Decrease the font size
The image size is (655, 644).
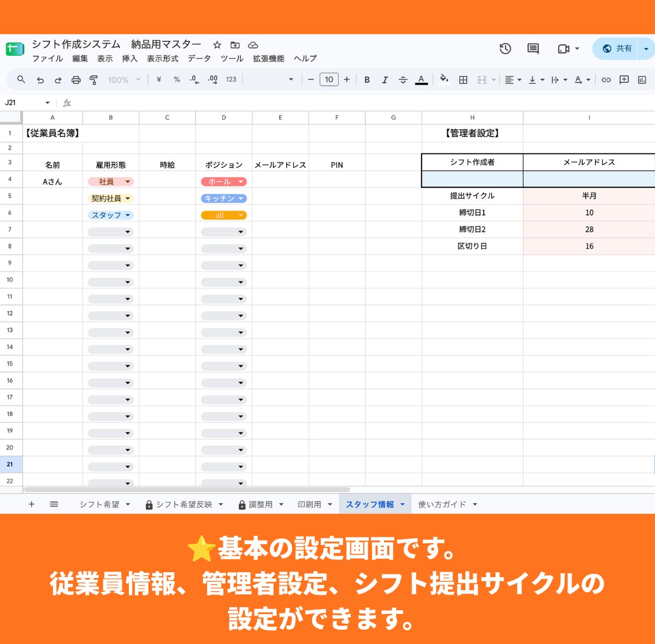click(x=310, y=79)
